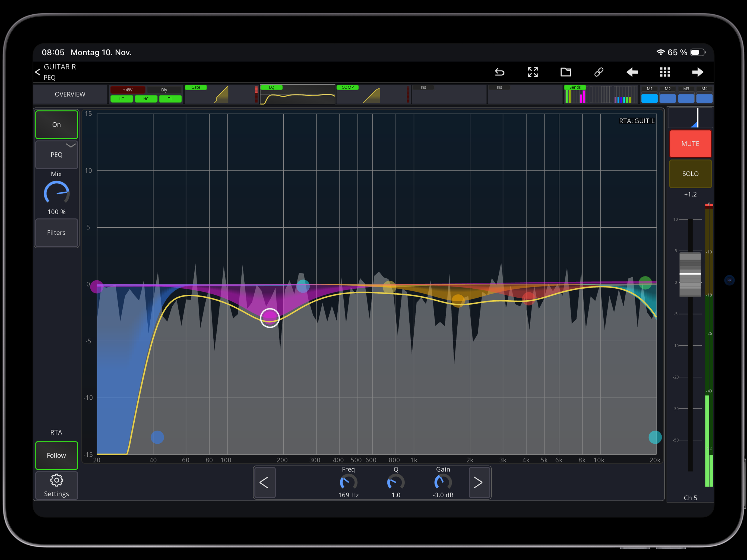Expand the PEQ type dropdown
The width and height of the screenshot is (747, 560).
click(56, 155)
